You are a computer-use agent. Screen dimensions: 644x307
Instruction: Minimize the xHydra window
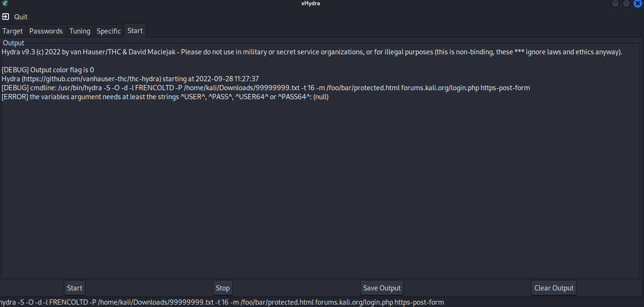615,3
